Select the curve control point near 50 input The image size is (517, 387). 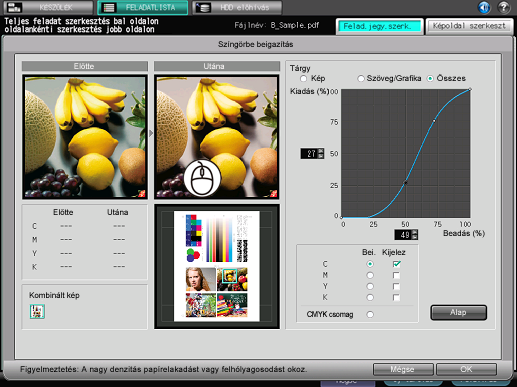406,183
